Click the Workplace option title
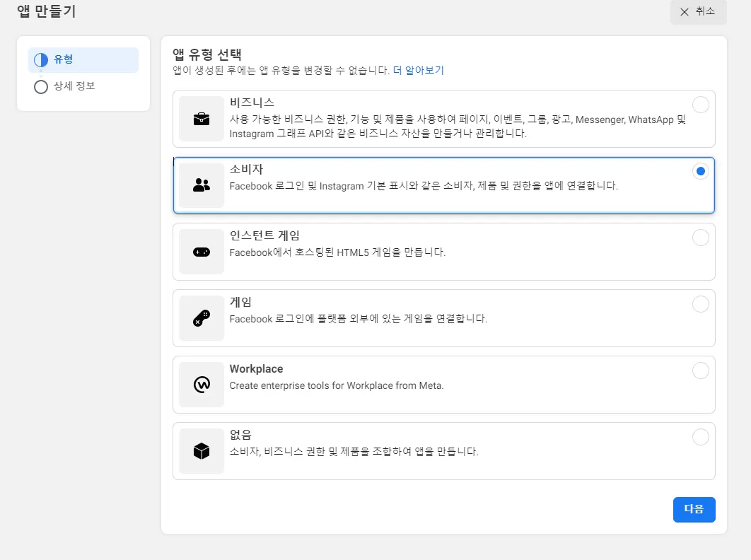 pos(256,369)
